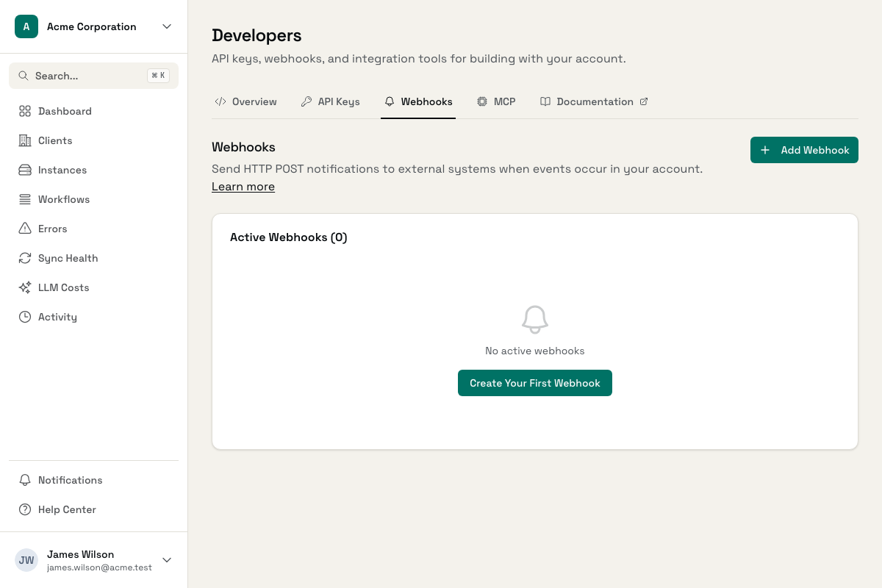
Task: Open the external Documentation link tab
Action: (x=594, y=102)
